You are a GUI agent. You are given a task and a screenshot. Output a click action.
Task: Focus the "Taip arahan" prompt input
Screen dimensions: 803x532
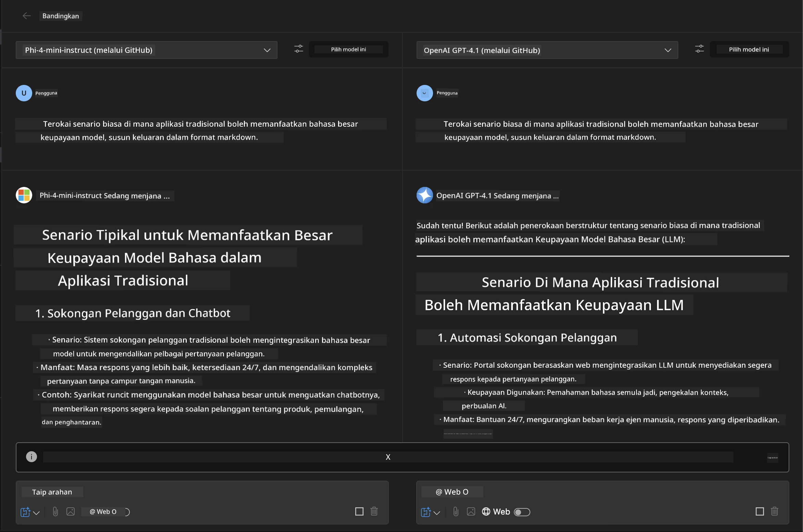click(202, 492)
